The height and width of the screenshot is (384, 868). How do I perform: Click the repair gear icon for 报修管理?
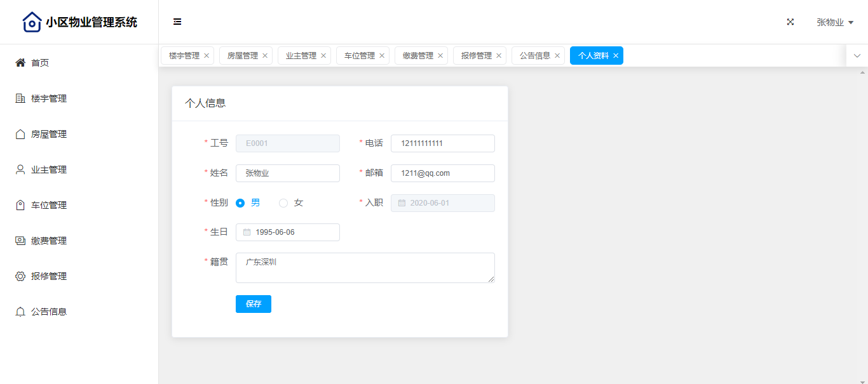click(x=20, y=276)
